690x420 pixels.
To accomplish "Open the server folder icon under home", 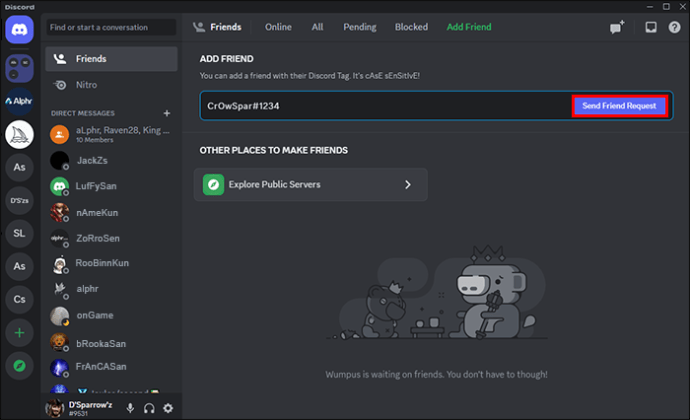I will (x=19, y=68).
